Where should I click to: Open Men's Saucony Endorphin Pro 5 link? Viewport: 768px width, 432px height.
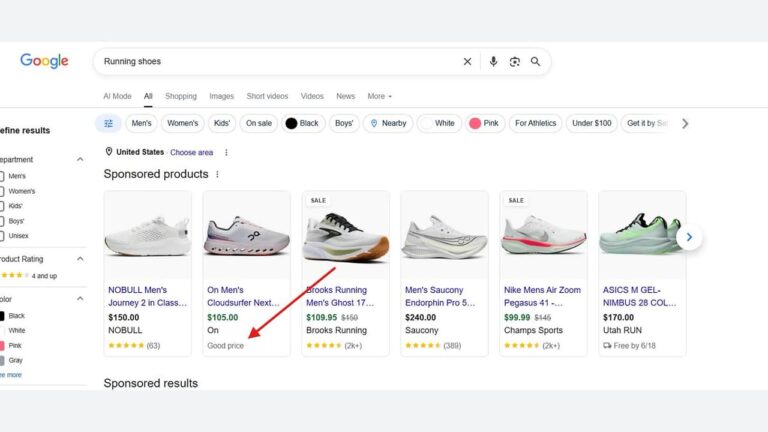click(x=440, y=296)
